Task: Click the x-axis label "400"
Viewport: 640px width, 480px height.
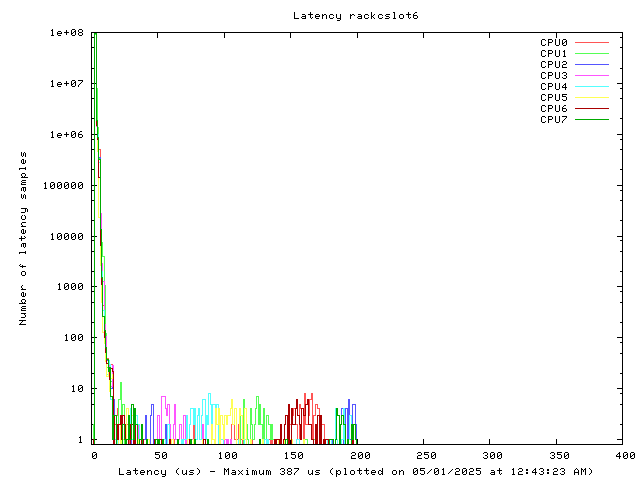Action: click(625, 456)
